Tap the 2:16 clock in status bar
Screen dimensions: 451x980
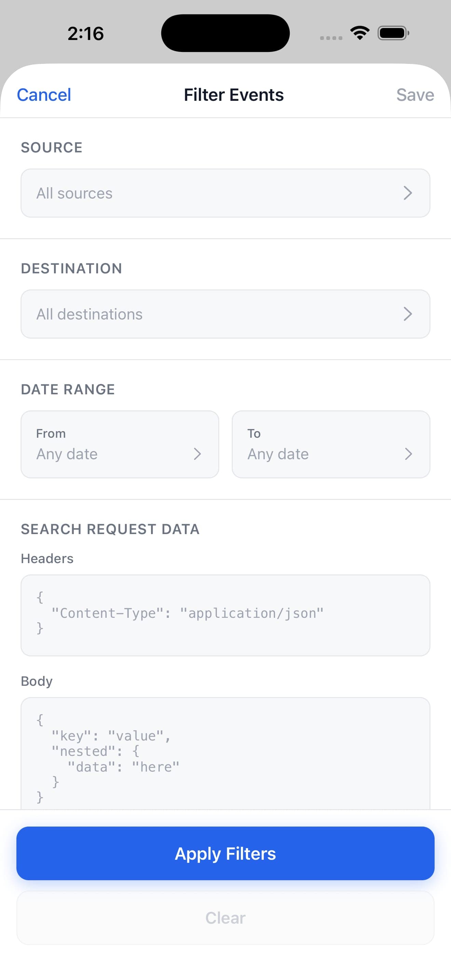85,33
